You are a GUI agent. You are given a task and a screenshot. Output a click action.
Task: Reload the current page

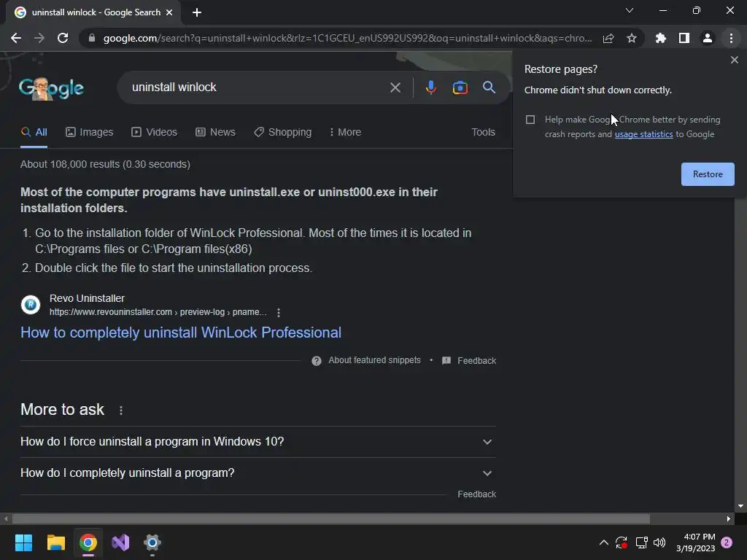[x=63, y=38]
